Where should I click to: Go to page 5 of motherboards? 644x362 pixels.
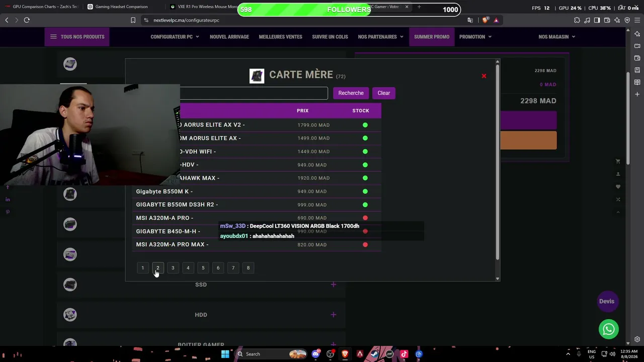tap(203, 268)
